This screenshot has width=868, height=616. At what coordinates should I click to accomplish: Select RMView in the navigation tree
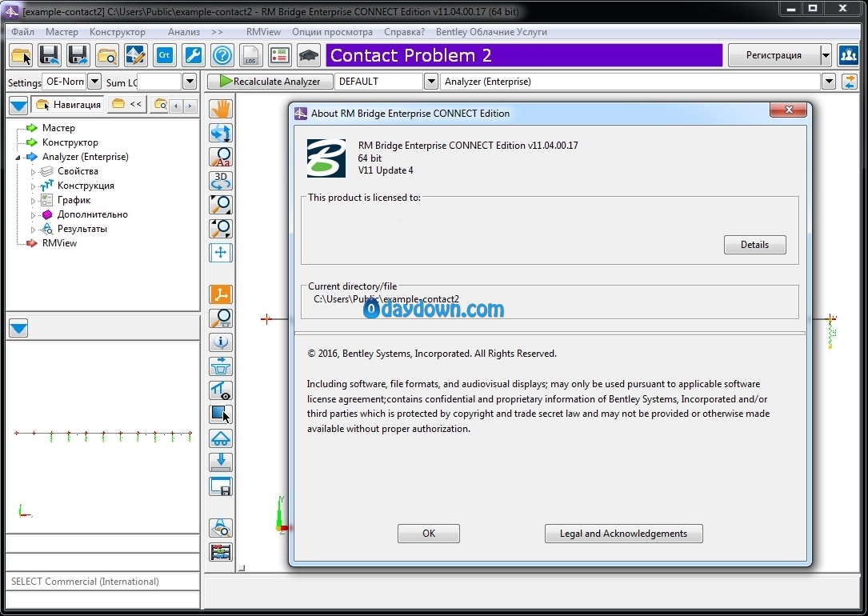(60, 243)
